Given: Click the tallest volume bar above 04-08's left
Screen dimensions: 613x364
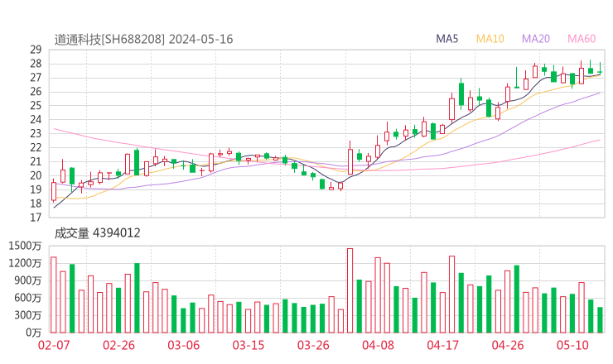Looking at the screenshot, I should point(350,290).
